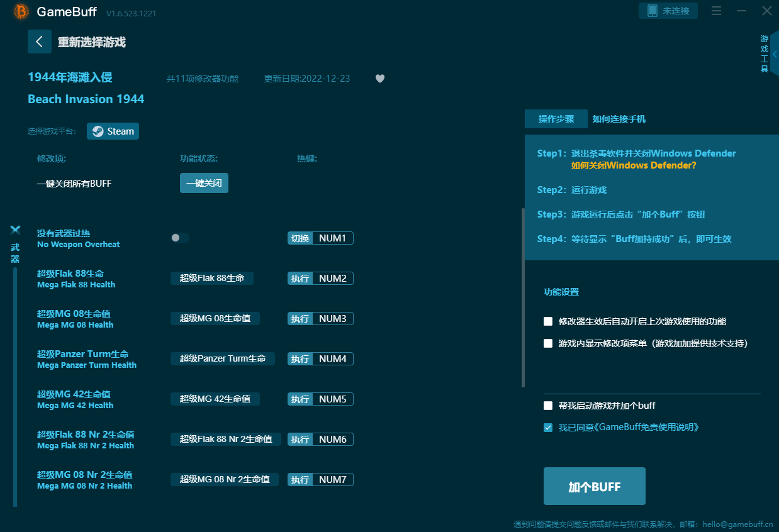This screenshot has height=532, width=779.
Task: Check 修改器生效后自动开启上次游戏使用的功能 option
Action: point(548,321)
